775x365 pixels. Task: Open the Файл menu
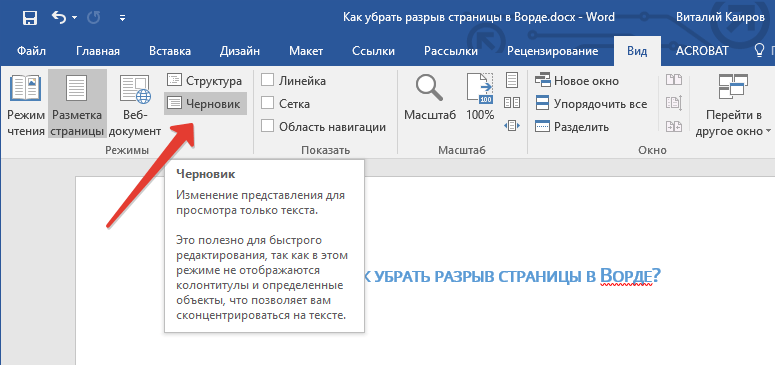click(32, 51)
